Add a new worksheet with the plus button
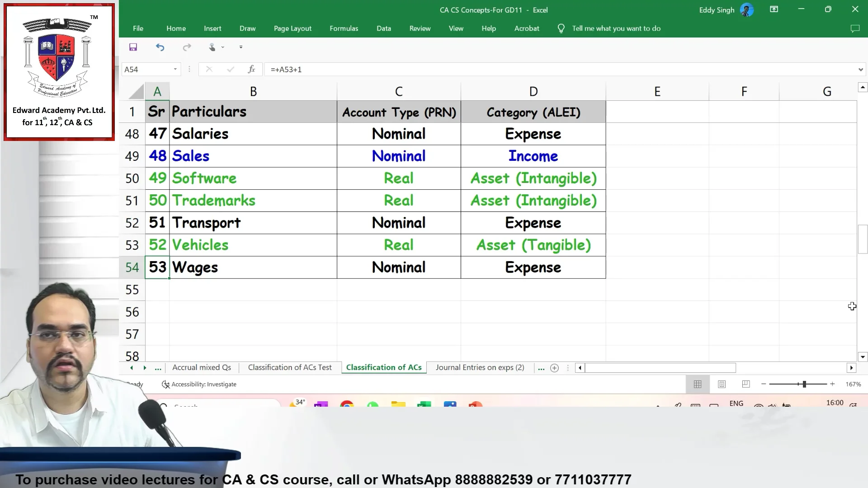Viewport: 868px width, 488px height. point(555,368)
